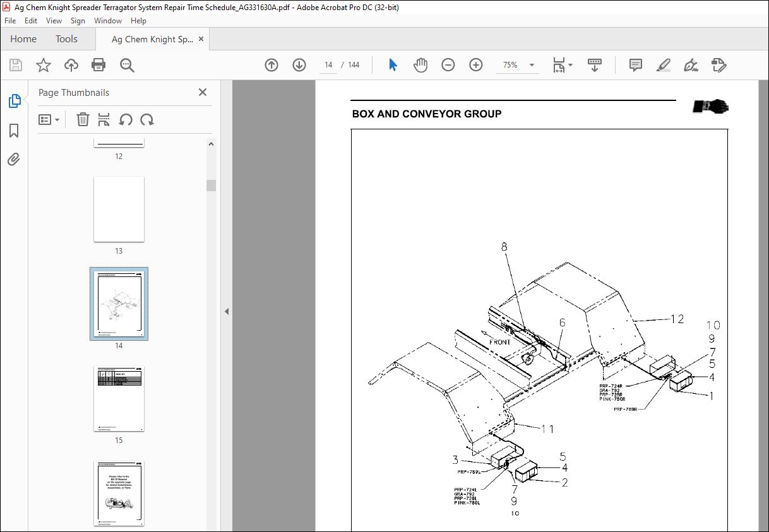Open thumbnail options dropdown menu
This screenshot has height=532, width=769.
[x=49, y=119]
